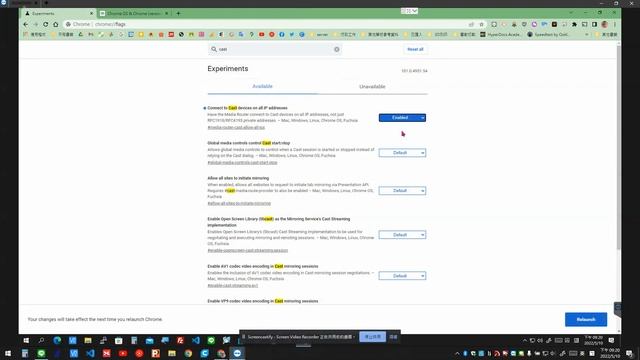
Task: Open dropdown for Enable Open Screen Library
Action: click(x=402, y=235)
